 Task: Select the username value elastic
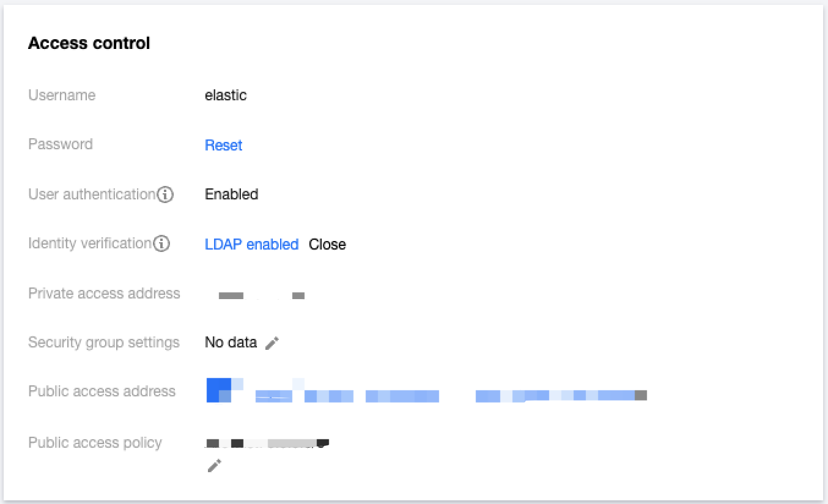(226, 95)
